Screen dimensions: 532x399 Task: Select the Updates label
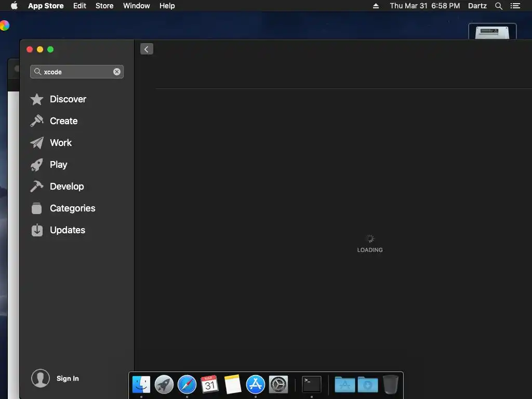click(68, 230)
